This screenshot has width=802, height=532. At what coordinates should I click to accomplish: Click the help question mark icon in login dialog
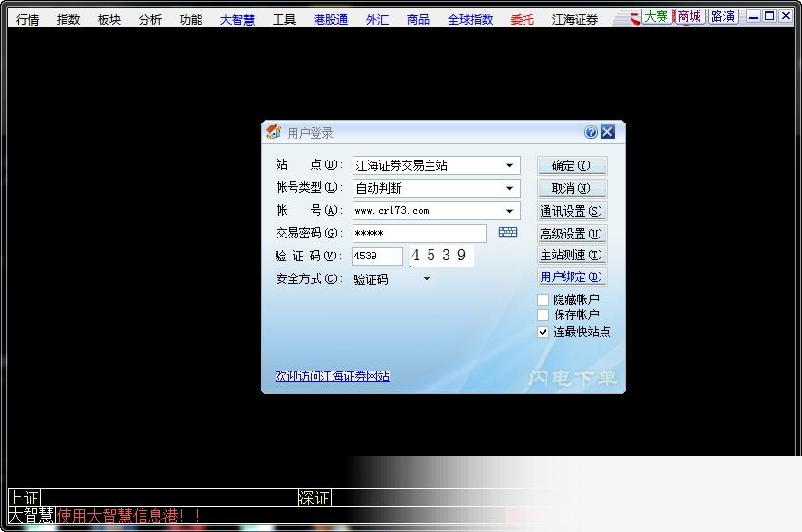[591, 132]
